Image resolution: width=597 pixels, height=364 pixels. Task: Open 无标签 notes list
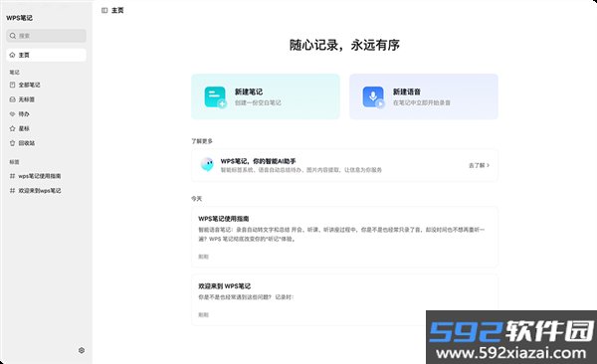[26, 99]
